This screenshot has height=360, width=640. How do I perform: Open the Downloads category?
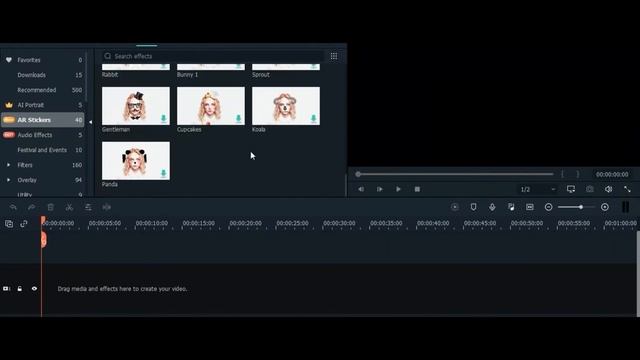(31, 75)
